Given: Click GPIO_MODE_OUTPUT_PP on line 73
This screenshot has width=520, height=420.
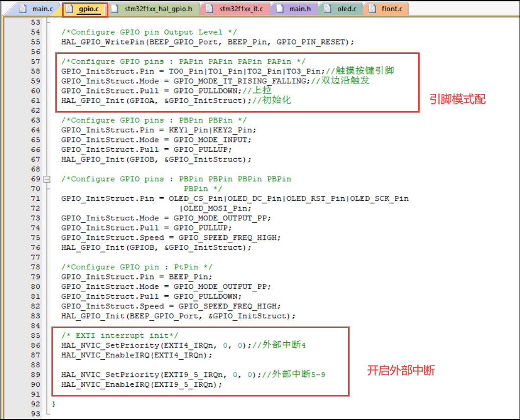Looking at the screenshot, I should (220, 218).
